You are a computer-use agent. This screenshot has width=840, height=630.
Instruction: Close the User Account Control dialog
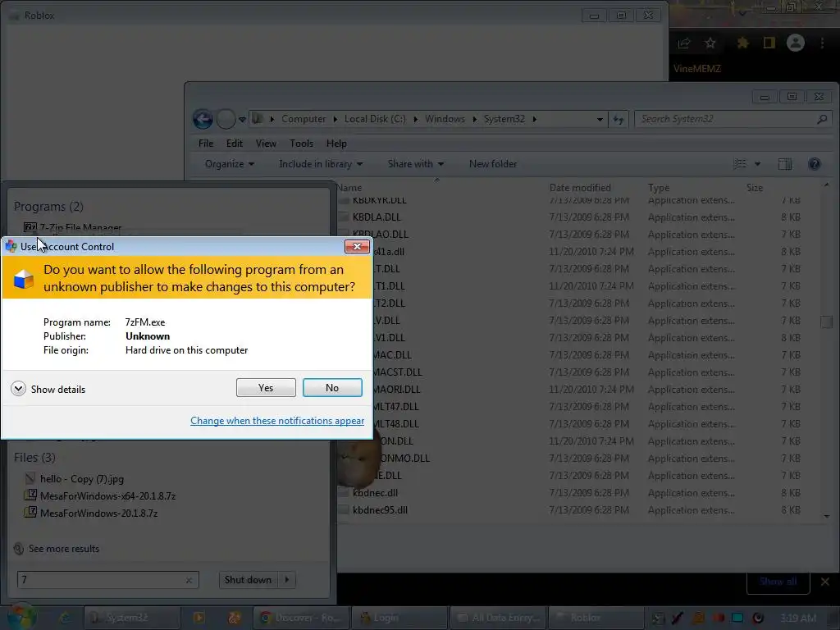357,246
